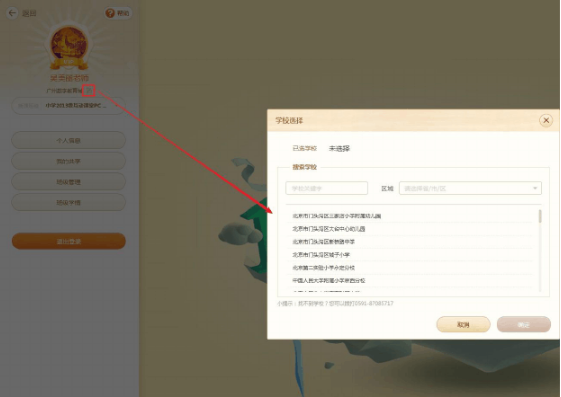Open the 区域 province/city/district dropdown
Image resolution: width=561 pixels, height=397 pixels.
[x=470, y=188]
